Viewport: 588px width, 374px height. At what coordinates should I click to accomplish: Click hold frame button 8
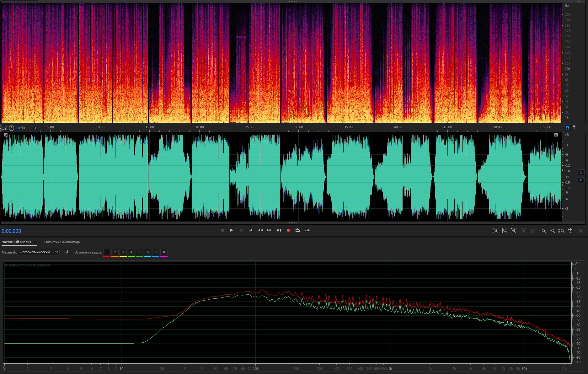tap(164, 252)
